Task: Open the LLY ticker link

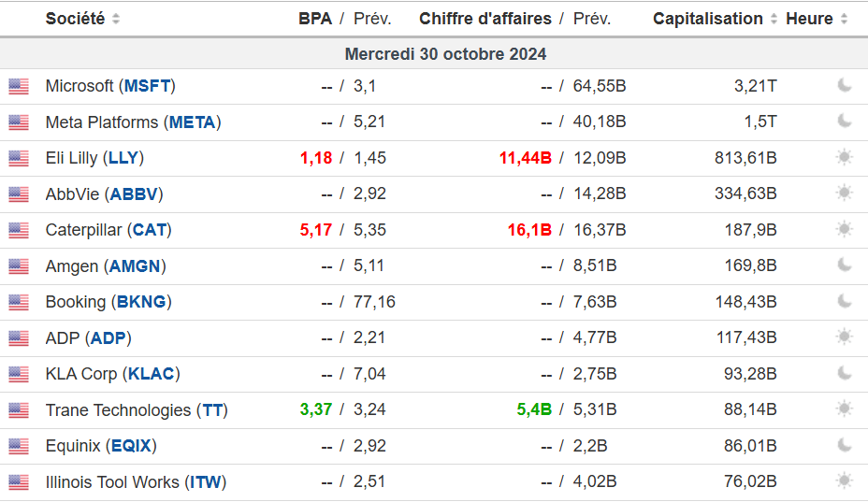Action: tap(123, 158)
